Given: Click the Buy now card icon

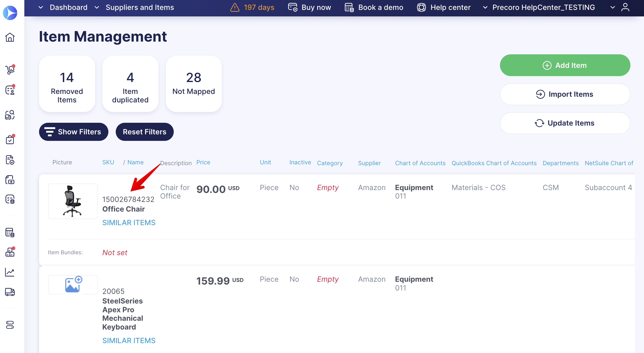Looking at the screenshot, I should (x=293, y=7).
